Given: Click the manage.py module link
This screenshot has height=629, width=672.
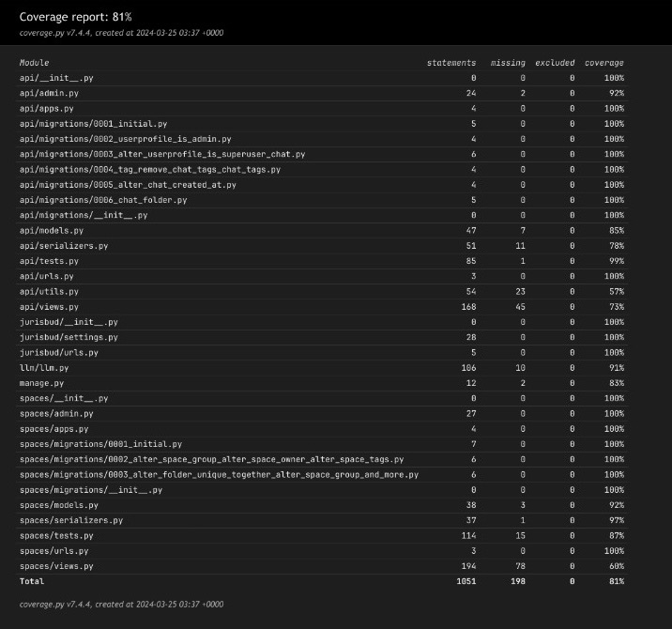Looking at the screenshot, I should point(41,383).
